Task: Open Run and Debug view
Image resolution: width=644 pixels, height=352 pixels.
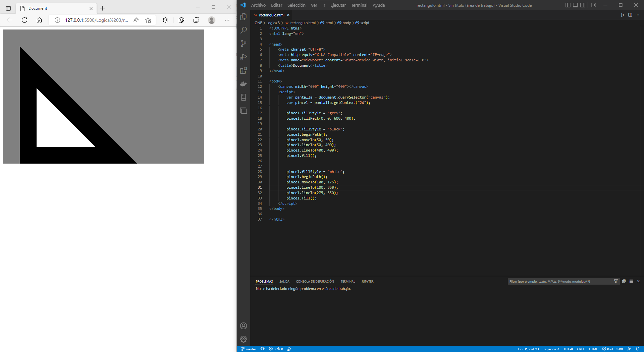Action: 244,57
